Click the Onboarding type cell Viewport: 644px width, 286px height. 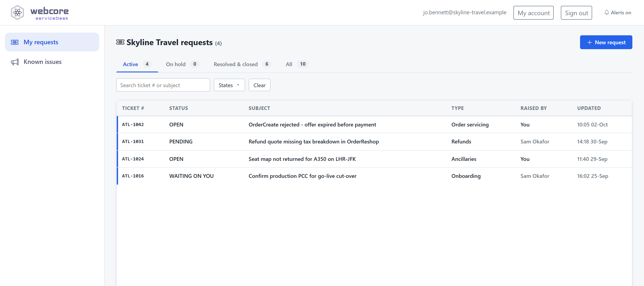pyautogui.click(x=466, y=176)
